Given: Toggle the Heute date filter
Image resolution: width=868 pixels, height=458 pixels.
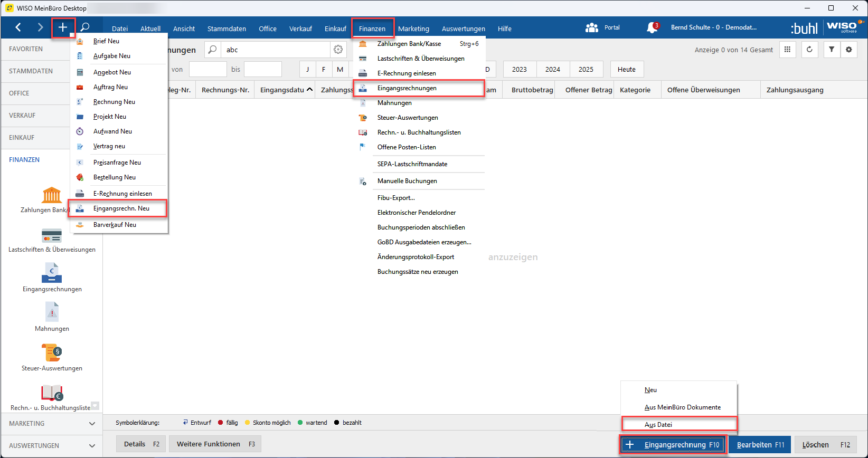Looking at the screenshot, I should (626, 69).
